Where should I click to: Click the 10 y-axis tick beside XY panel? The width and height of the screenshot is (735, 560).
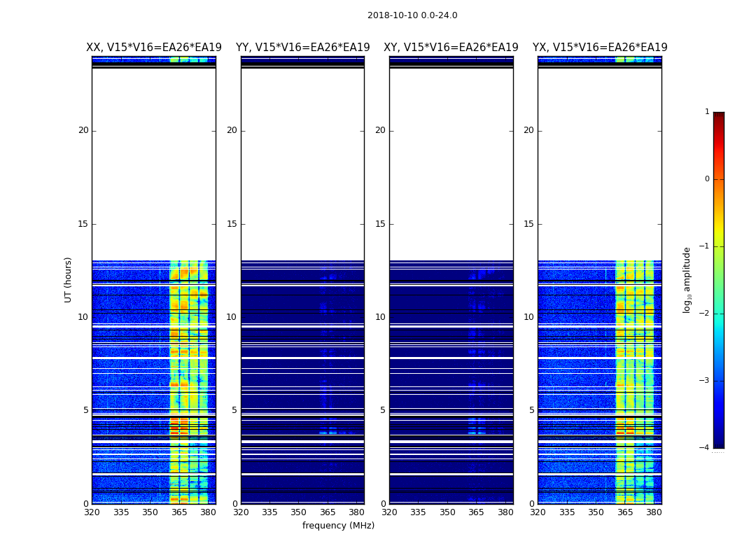click(380, 317)
